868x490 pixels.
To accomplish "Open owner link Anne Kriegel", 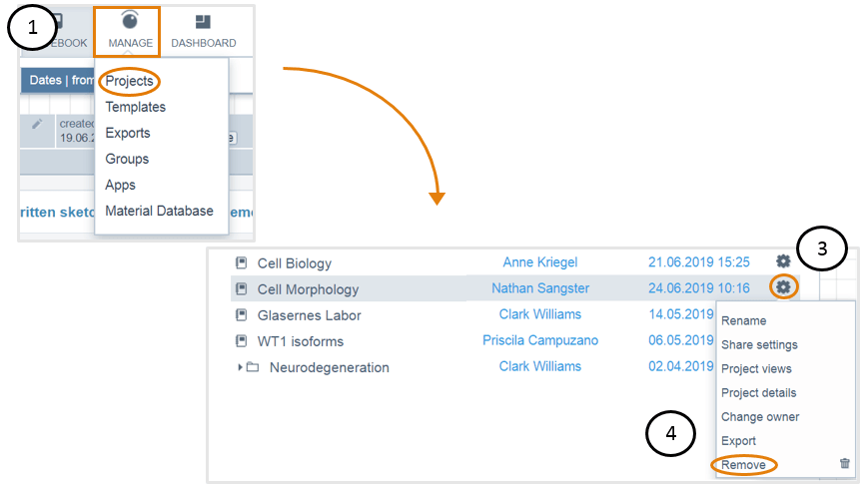I will pos(539,262).
